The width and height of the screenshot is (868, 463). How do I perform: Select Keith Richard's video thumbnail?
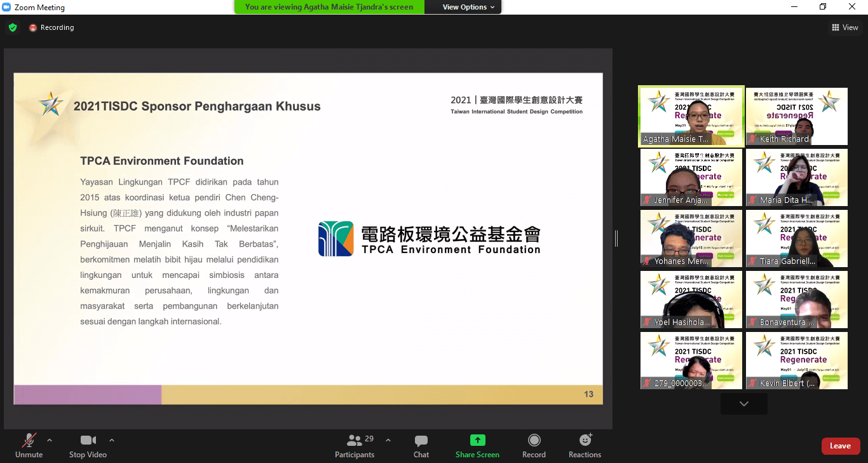796,117
